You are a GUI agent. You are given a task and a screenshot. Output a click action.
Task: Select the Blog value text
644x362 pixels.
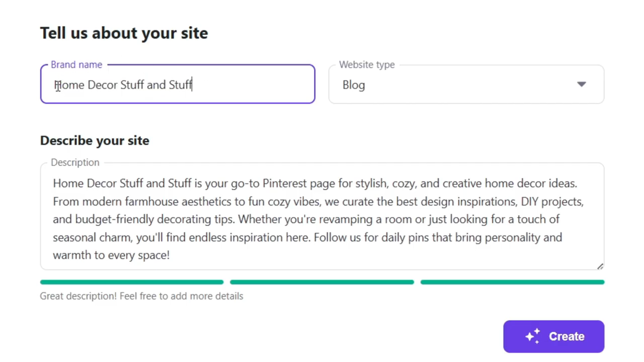[x=354, y=85]
